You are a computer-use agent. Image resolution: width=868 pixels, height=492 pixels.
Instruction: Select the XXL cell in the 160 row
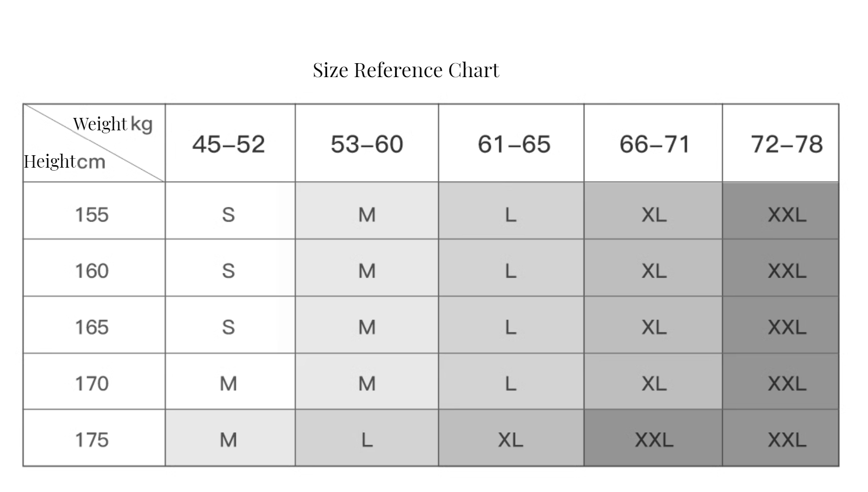click(780, 268)
